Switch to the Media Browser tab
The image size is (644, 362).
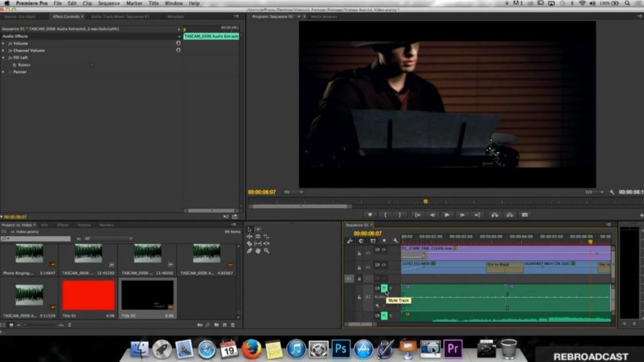pyautogui.click(x=323, y=17)
